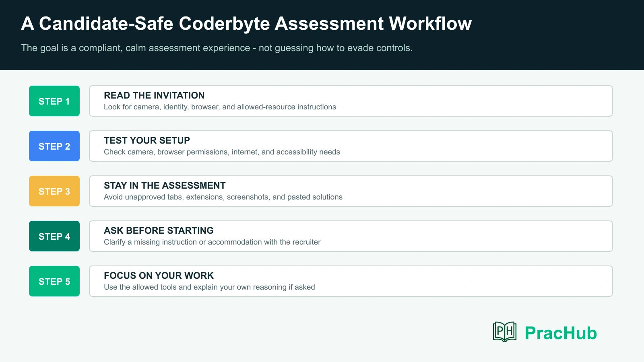The height and width of the screenshot is (362, 644).
Task: Select the green STEP 5 badge
Action: coord(54,281)
